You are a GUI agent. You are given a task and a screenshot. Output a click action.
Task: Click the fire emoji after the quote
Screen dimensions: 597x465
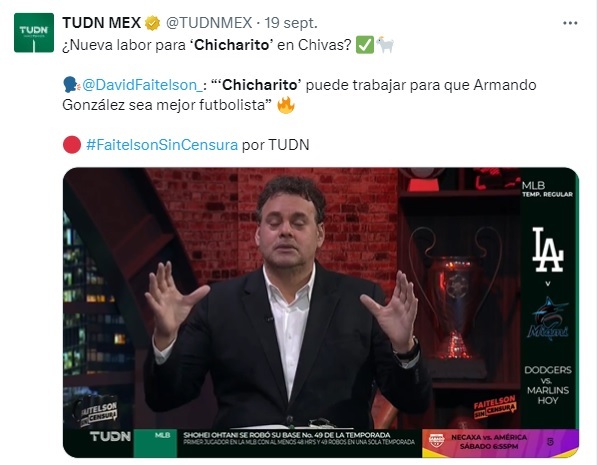click(285, 105)
